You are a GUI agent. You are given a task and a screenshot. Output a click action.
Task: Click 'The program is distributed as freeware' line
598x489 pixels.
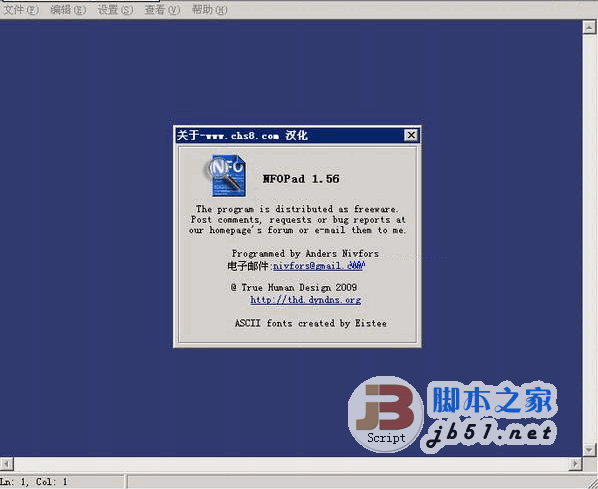point(297,209)
